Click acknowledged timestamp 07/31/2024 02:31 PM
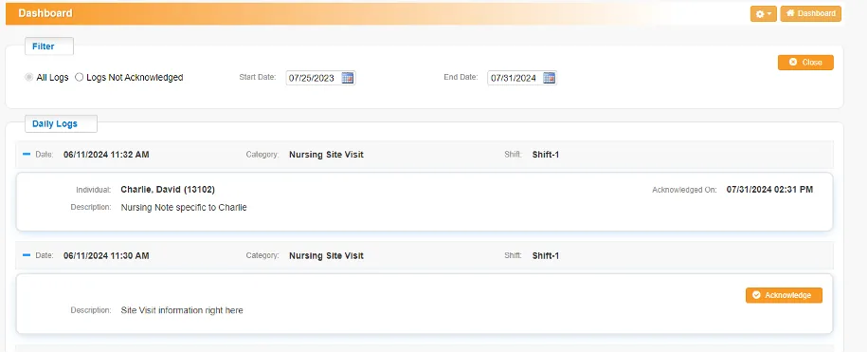 click(x=769, y=190)
